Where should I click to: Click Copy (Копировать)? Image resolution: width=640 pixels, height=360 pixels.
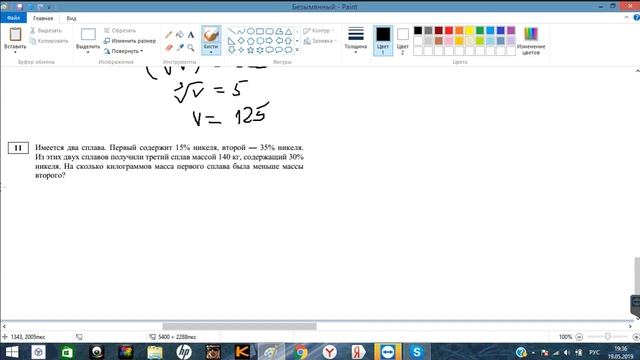[x=49, y=41]
